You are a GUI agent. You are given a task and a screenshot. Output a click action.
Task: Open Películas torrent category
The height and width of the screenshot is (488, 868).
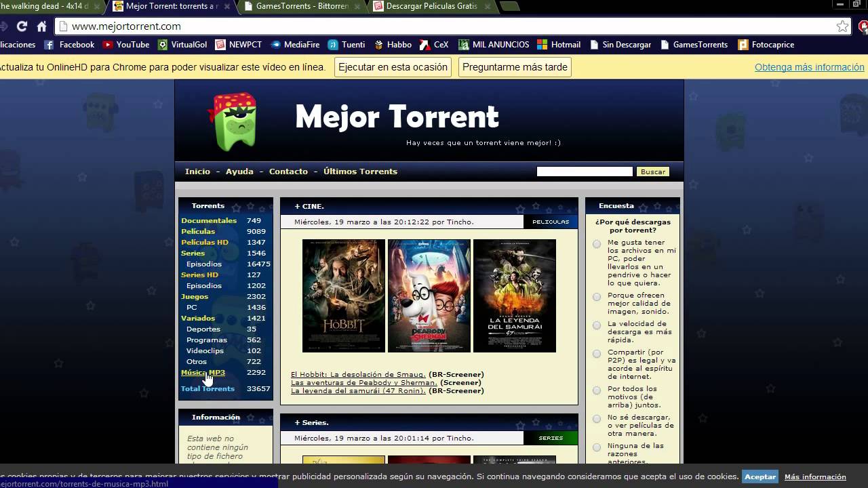click(x=198, y=231)
